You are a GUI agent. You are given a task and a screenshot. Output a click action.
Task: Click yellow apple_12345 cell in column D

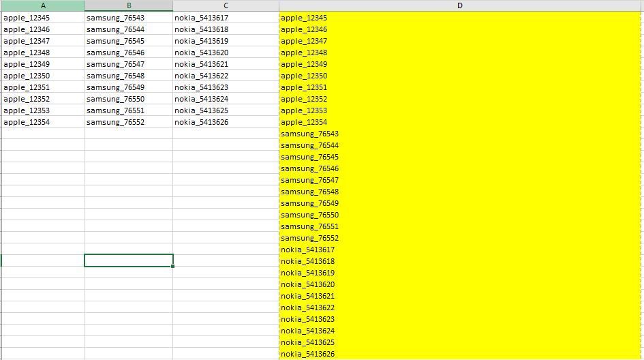(x=460, y=18)
